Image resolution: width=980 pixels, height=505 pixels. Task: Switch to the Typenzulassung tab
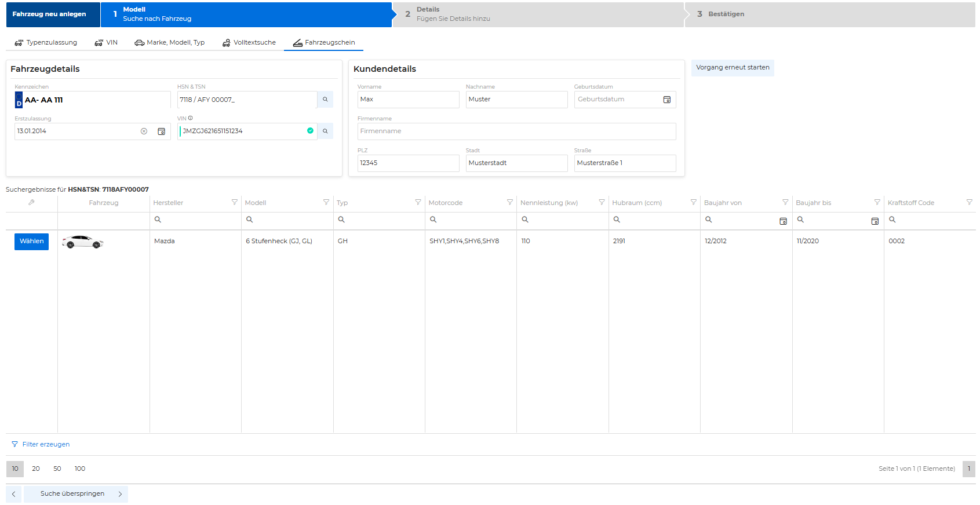(x=46, y=42)
